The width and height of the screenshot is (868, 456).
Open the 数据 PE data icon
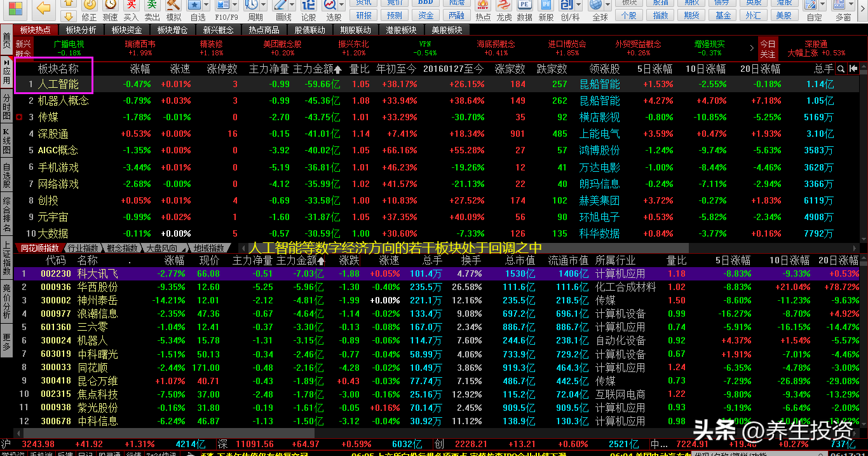point(525,5)
